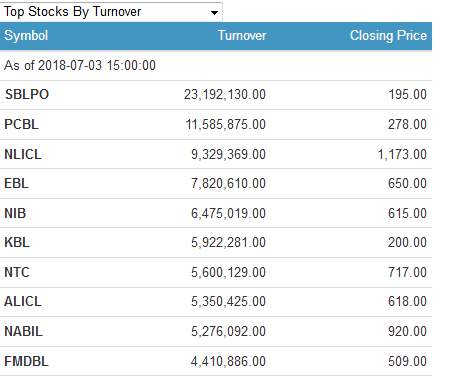This screenshot has height=380, width=451.
Task: Select the ALICL symbol
Action: (23, 301)
